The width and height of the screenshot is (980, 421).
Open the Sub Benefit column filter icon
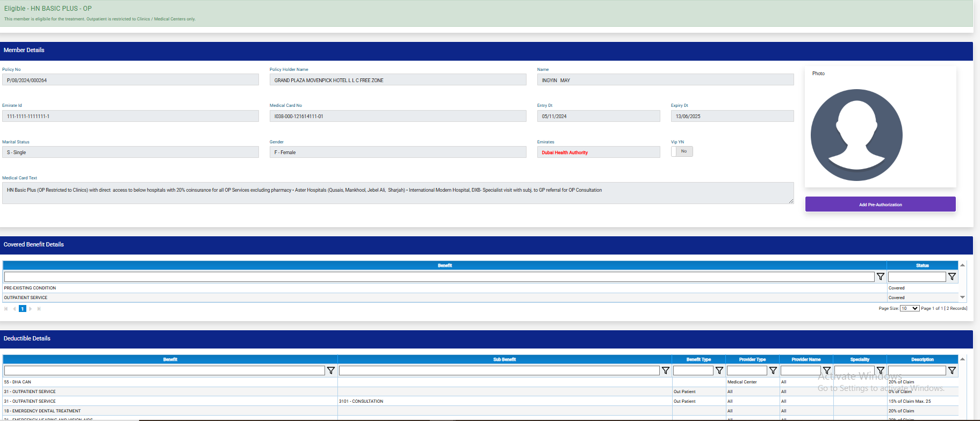point(666,371)
